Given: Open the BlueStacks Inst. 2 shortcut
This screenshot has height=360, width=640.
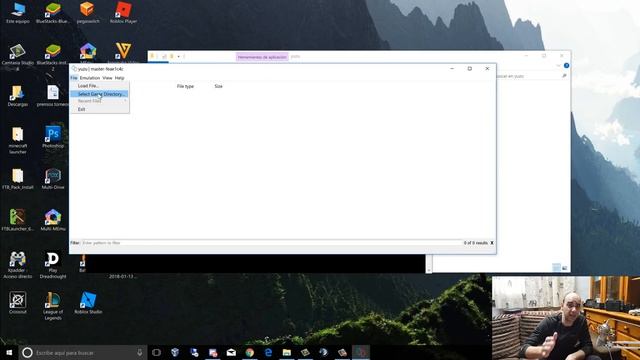Looking at the screenshot, I should point(53,57).
